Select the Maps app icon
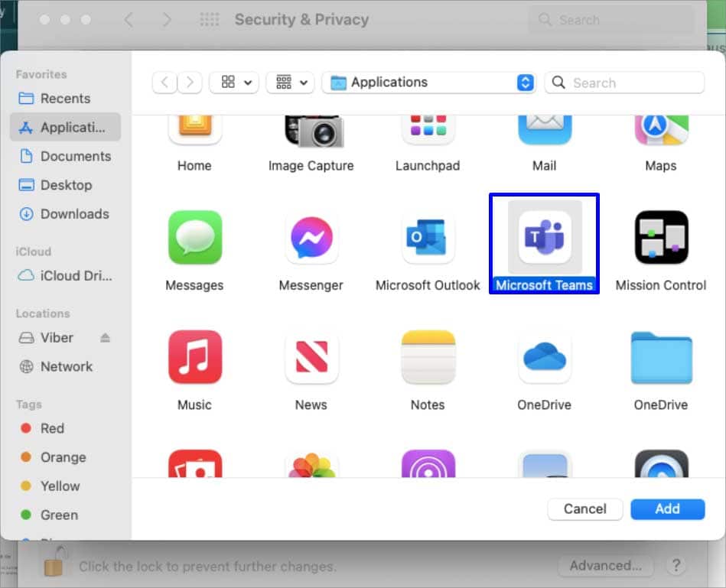This screenshot has width=726, height=588. coord(661,130)
